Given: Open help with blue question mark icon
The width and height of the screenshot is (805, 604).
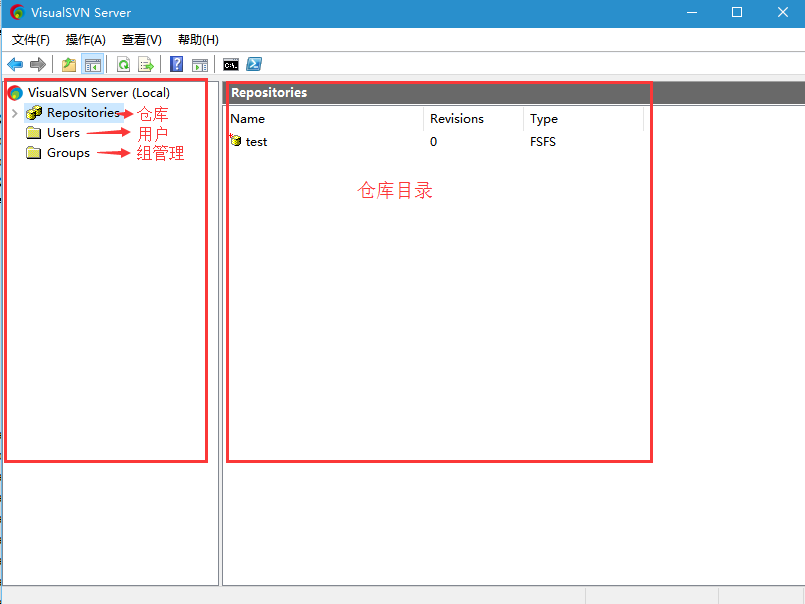Looking at the screenshot, I should [177, 64].
